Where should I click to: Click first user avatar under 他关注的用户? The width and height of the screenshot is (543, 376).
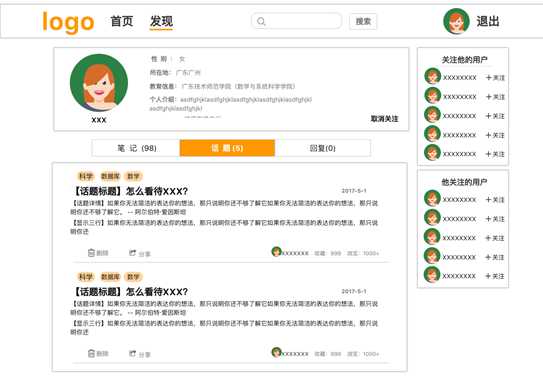(x=432, y=198)
